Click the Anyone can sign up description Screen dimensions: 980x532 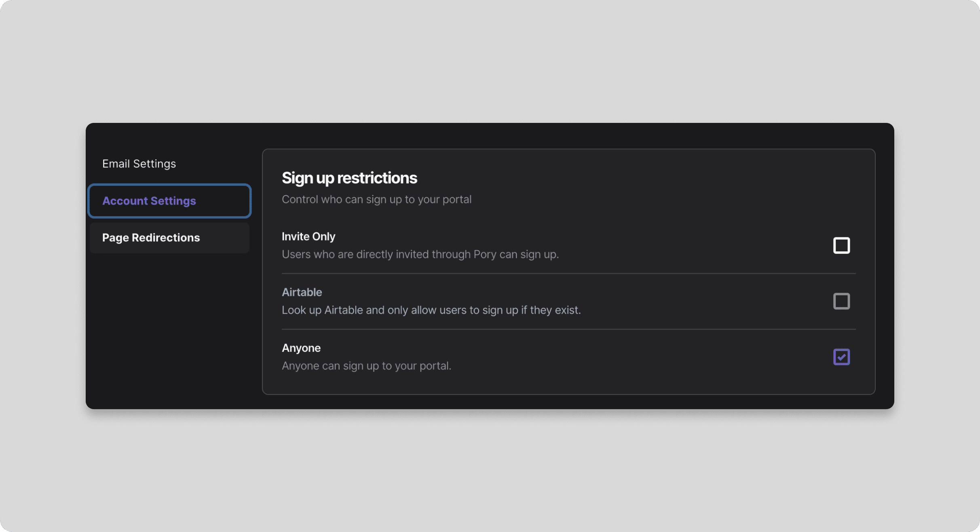(x=366, y=366)
